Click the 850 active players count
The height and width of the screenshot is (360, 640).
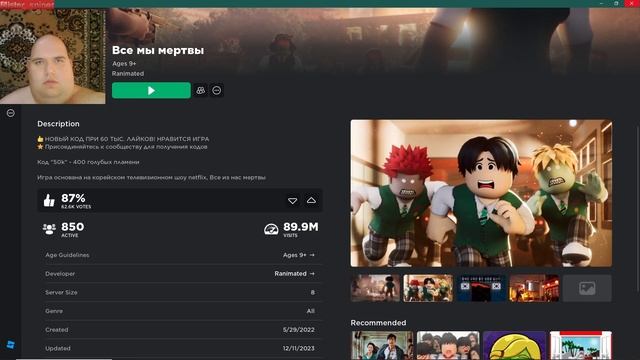[x=73, y=227]
